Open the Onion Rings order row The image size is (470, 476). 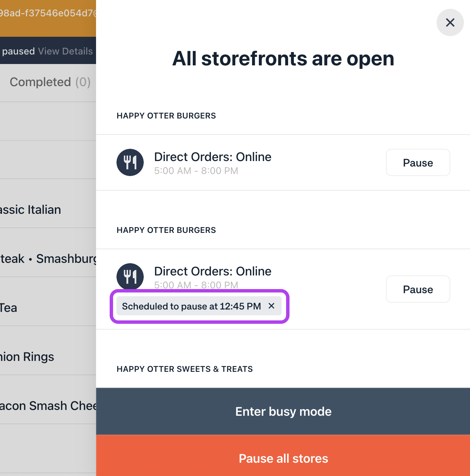tap(27, 357)
